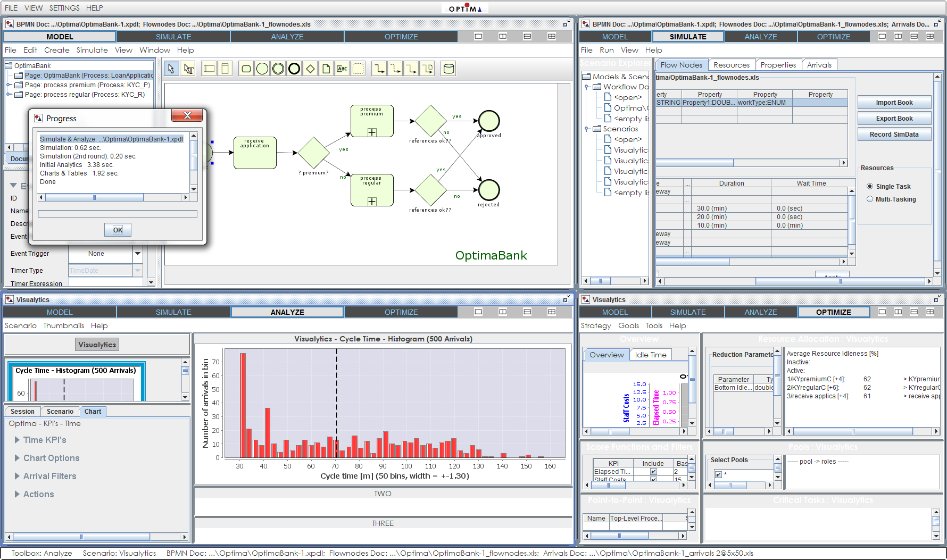
Task: Expand the Chart Options section
Action: [x=17, y=458]
